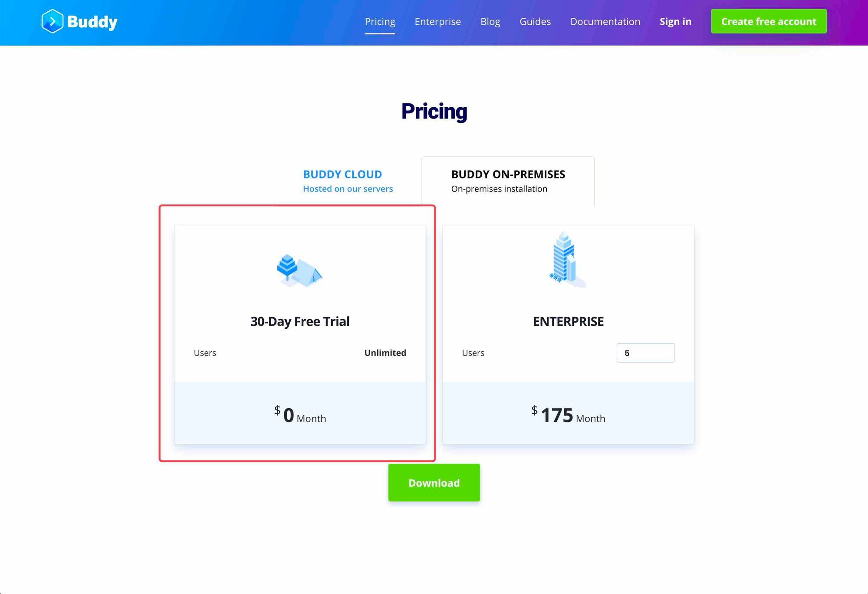The height and width of the screenshot is (594, 868).
Task: Select the Buddy On-Premises tab
Action: pos(508,181)
